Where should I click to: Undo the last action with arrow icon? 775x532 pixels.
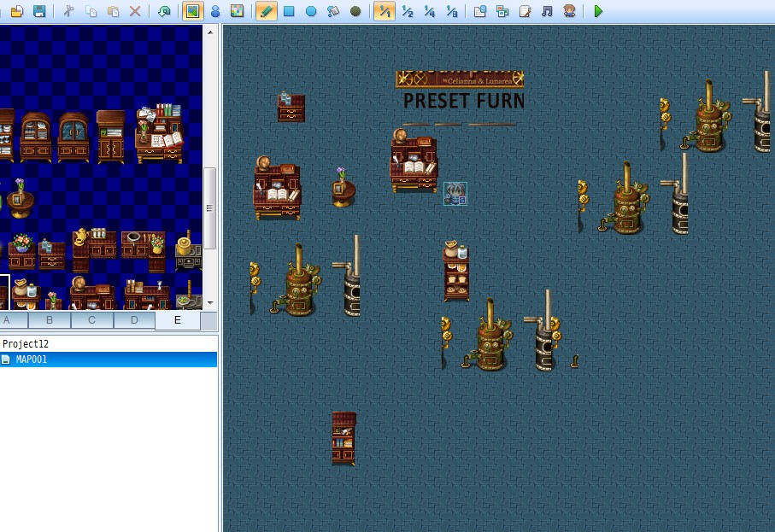164,11
